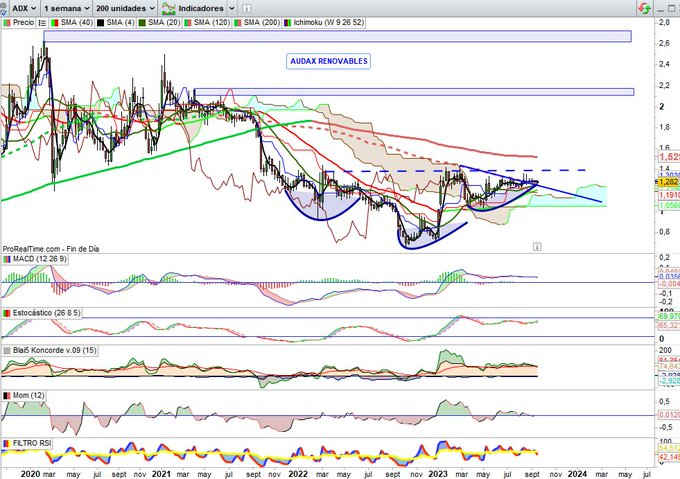Screen dimensions: 680x479
Task: Click the info icon in top toolbar
Action: point(246,8)
